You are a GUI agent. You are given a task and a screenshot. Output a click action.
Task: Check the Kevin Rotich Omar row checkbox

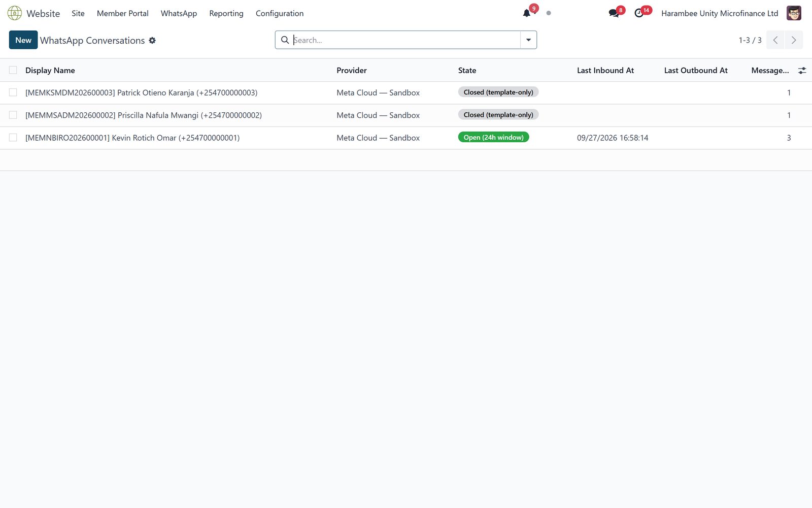pyautogui.click(x=13, y=138)
